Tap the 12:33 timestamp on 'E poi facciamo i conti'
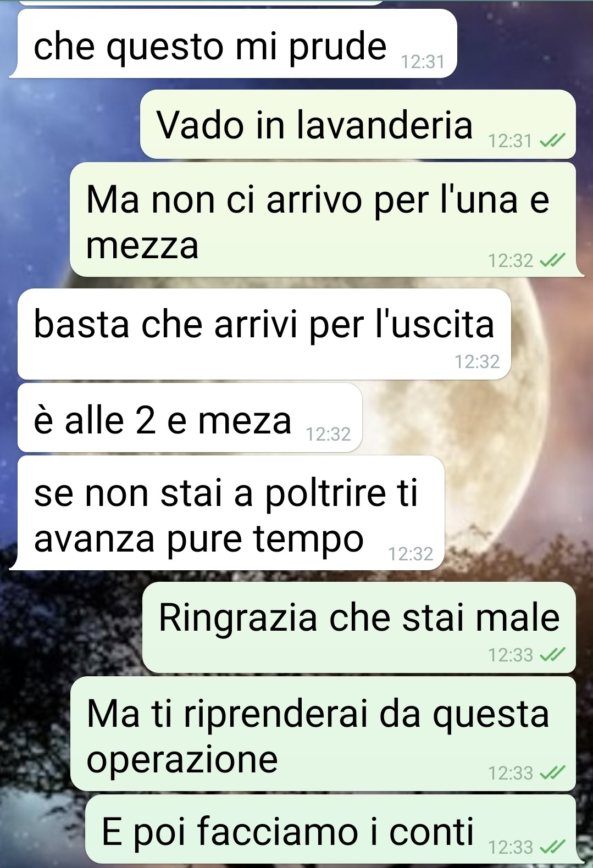 point(511,847)
